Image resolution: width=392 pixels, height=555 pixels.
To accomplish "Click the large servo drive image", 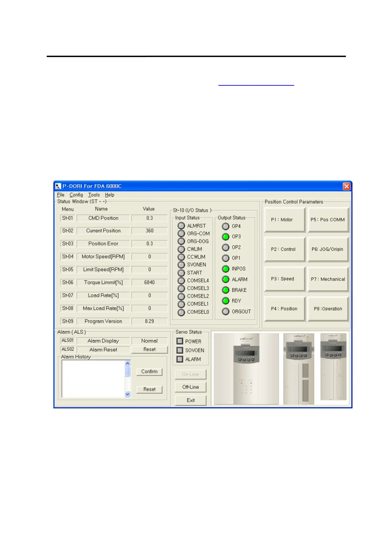I will (246, 369).
